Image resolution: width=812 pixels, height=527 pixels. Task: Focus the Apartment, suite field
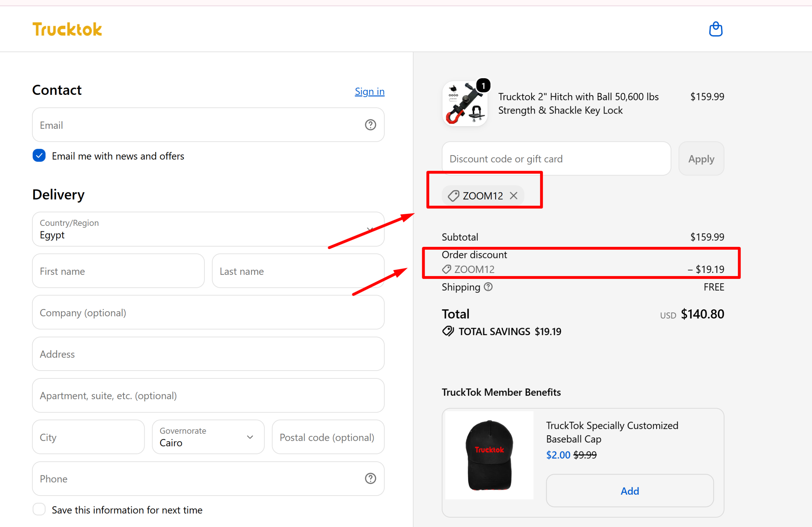tap(208, 396)
